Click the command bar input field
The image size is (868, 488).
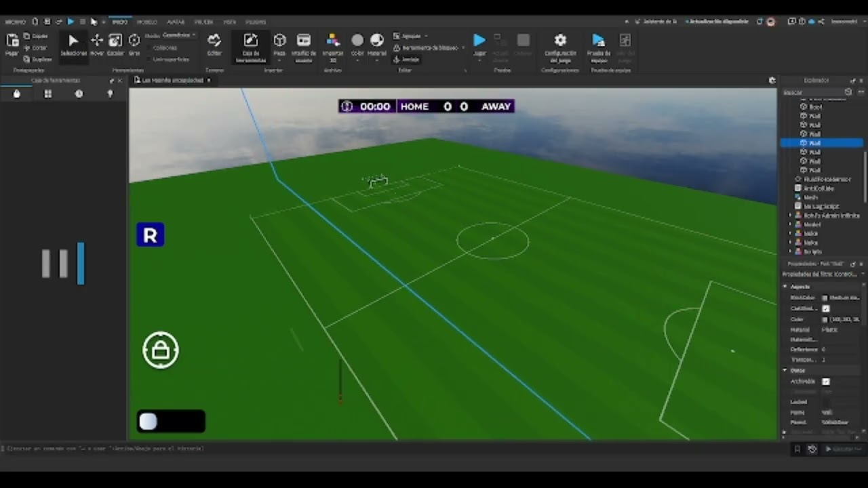(x=393, y=449)
